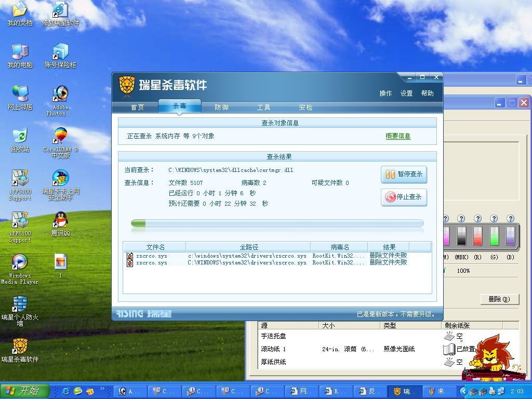Sort results by 文件名 column header

pyautogui.click(x=155, y=247)
